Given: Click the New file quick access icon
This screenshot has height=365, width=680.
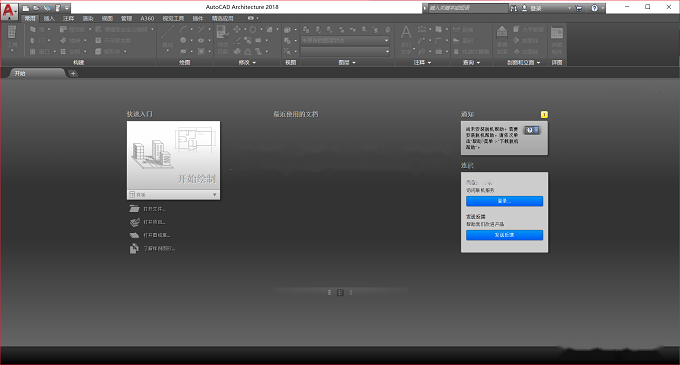Looking at the screenshot, I should click(x=26, y=8).
